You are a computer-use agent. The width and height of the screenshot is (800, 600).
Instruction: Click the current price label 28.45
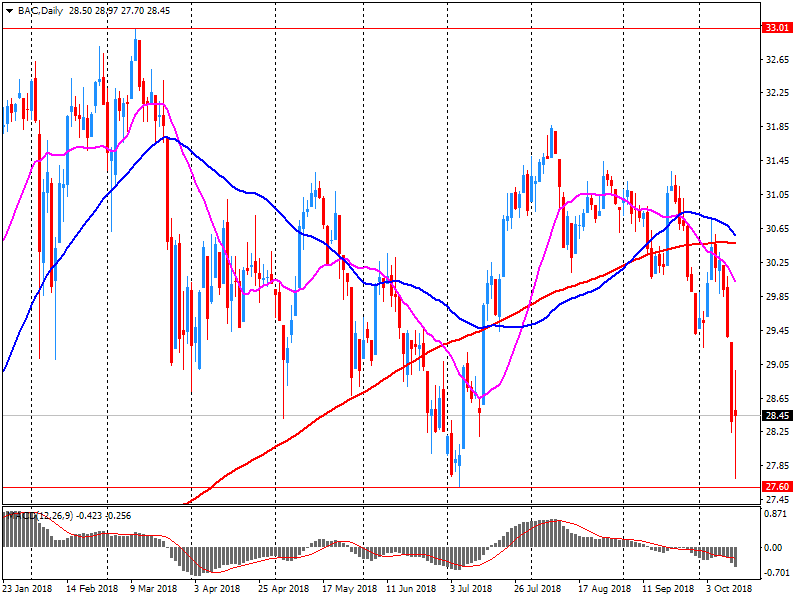[x=778, y=416]
